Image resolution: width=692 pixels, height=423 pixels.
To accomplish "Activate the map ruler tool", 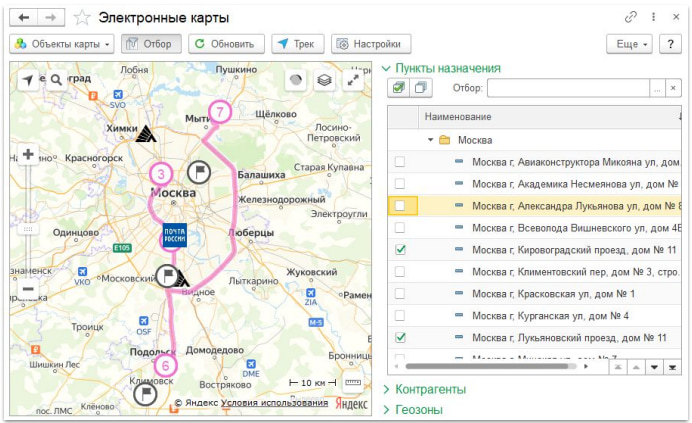I will coord(353,382).
